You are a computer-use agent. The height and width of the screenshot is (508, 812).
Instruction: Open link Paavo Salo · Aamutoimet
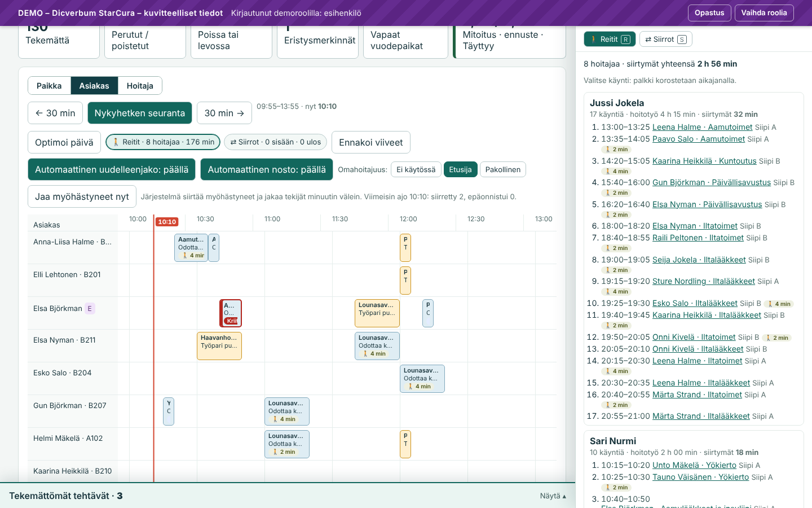point(699,139)
